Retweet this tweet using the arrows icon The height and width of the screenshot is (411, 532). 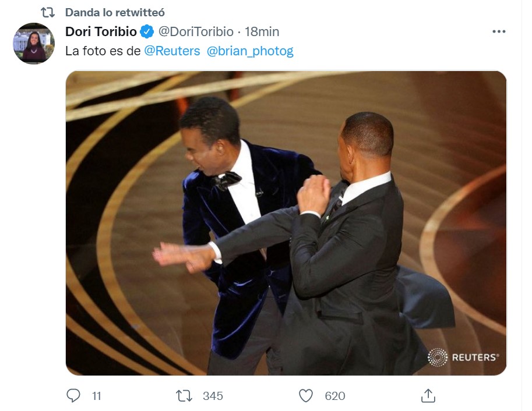pyautogui.click(x=184, y=396)
